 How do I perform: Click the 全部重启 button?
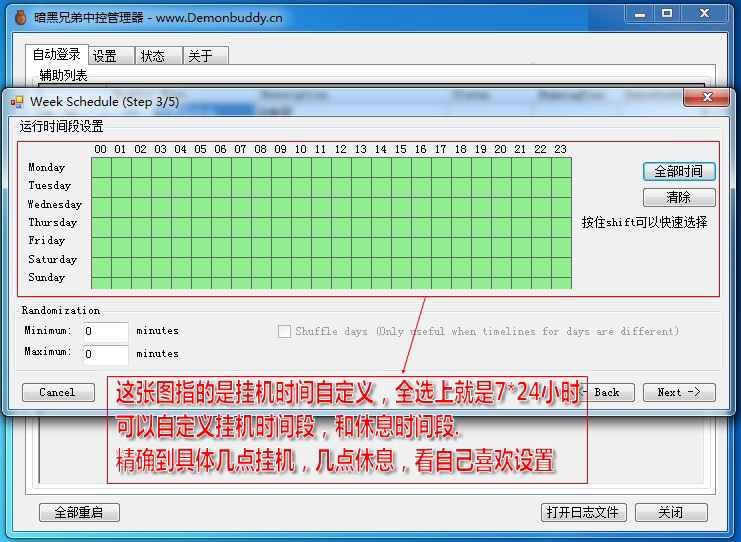coord(79,512)
